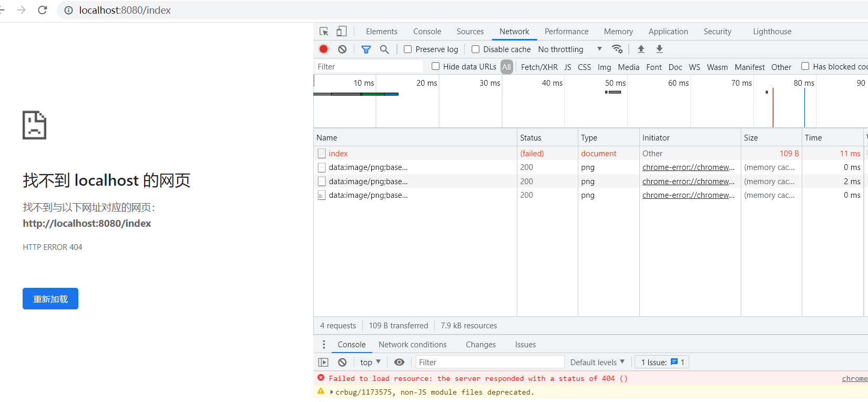868x402 pixels.
Task: Filter requests by CSS type
Action: point(584,67)
